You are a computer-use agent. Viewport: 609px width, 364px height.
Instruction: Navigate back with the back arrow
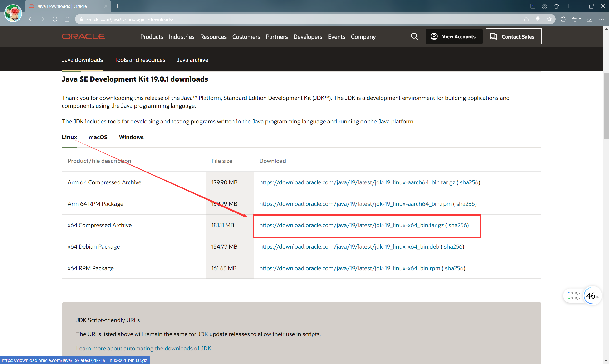coord(31,19)
